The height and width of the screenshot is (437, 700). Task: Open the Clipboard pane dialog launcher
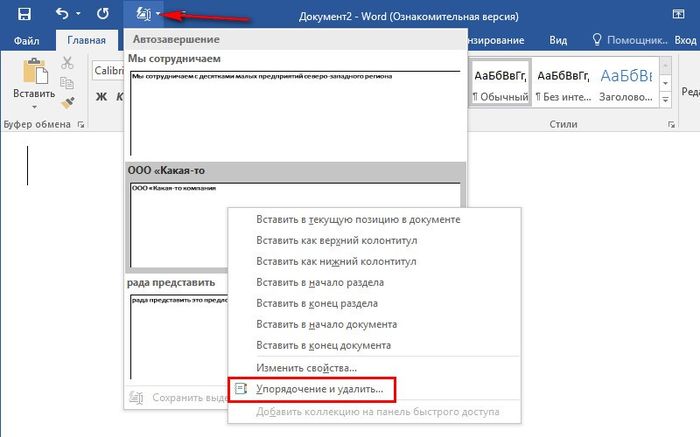(80, 125)
